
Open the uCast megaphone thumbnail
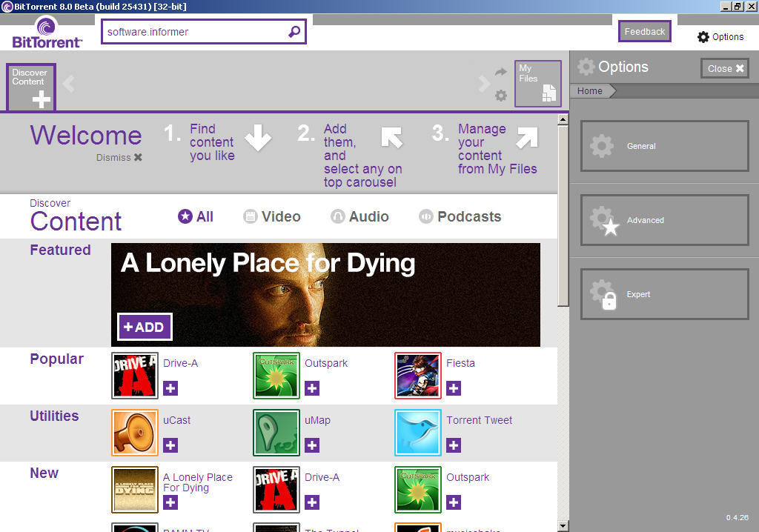click(x=135, y=433)
